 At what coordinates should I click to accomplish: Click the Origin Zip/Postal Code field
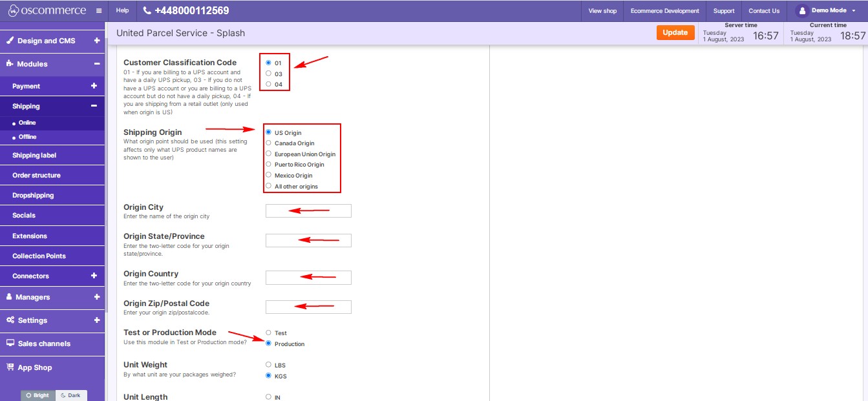coord(308,307)
